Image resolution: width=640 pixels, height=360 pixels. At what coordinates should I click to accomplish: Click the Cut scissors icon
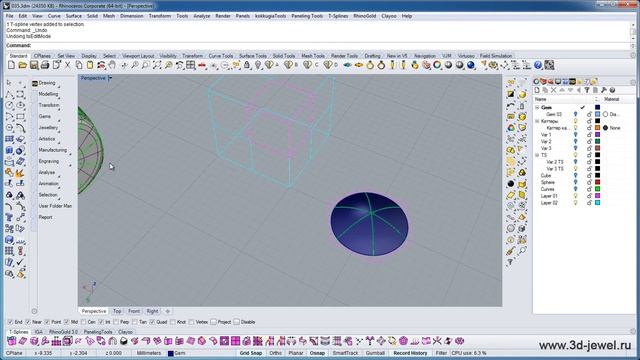[67, 65]
